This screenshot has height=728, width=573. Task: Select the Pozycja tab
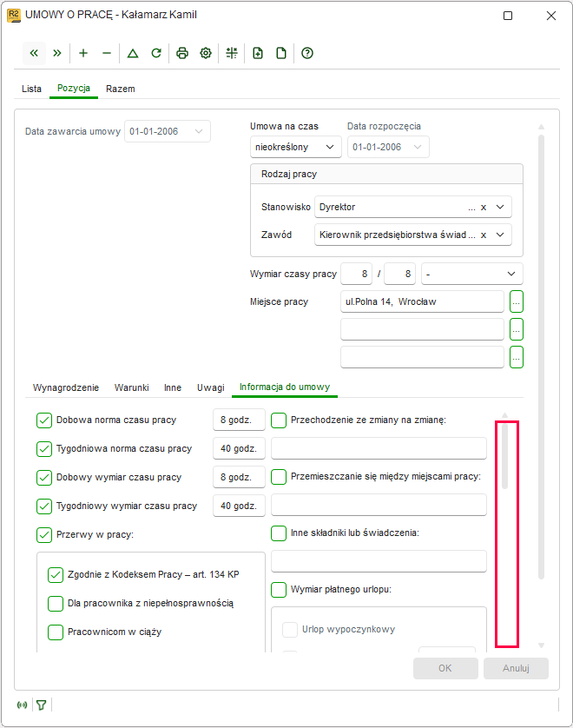point(74,89)
